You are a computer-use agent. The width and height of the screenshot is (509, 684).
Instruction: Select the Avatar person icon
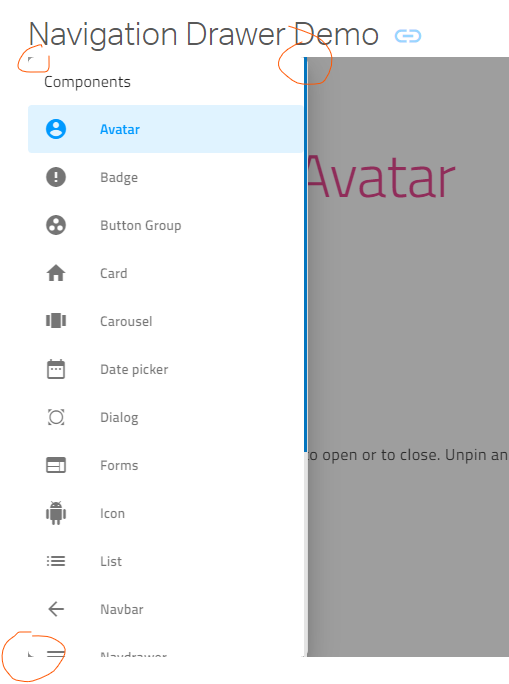click(x=56, y=129)
